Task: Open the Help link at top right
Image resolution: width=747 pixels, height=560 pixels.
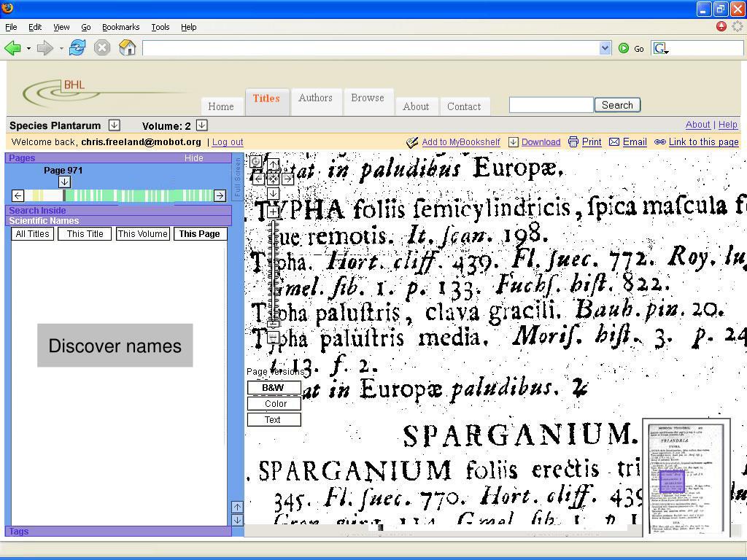Action: tap(727, 125)
